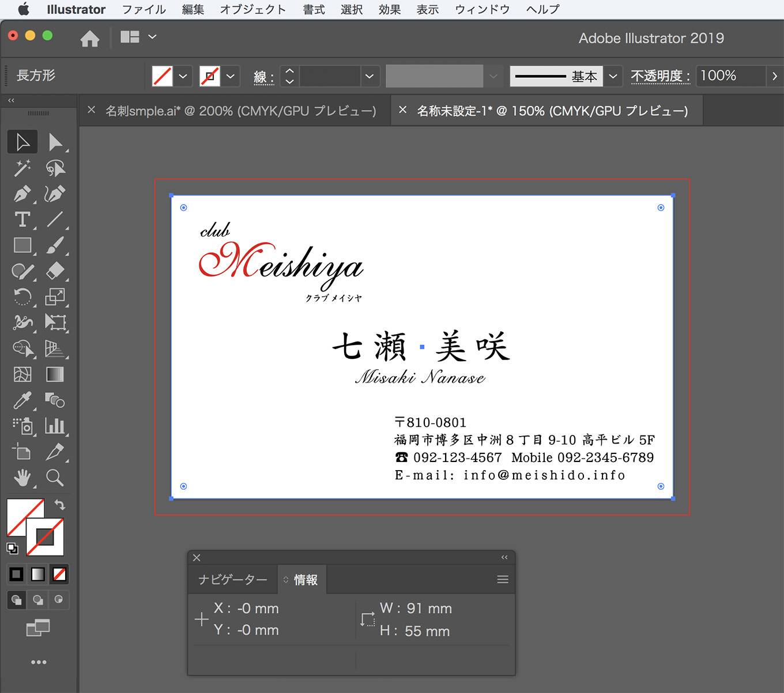This screenshot has height=693, width=784.
Task: Choose the Magic Wand tool
Action: tap(22, 168)
